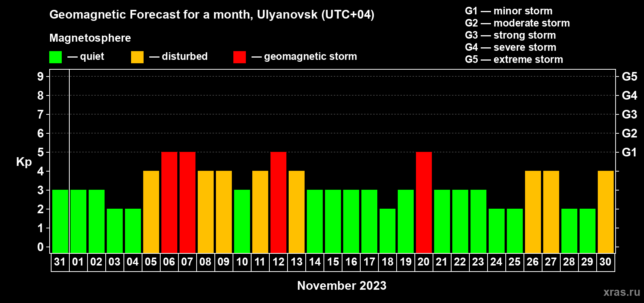The width and height of the screenshot is (644, 303).
Task: Click the 'Kp' axis label
Action: pyautogui.click(x=24, y=162)
